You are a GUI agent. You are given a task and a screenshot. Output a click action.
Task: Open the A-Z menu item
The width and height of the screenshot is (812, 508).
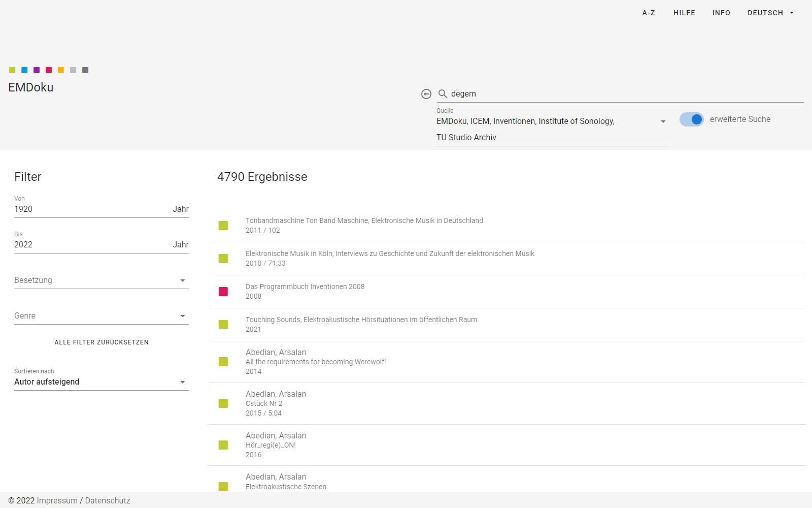click(649, 13)
